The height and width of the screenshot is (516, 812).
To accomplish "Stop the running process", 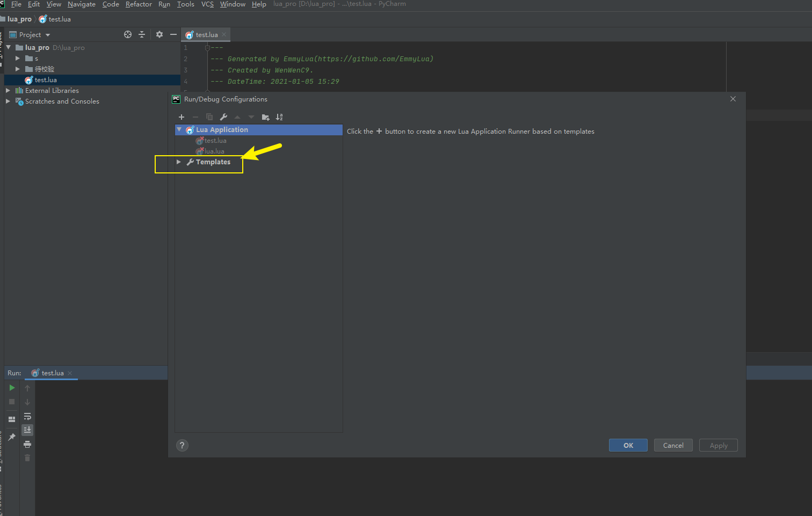I will tap(12, 402).
